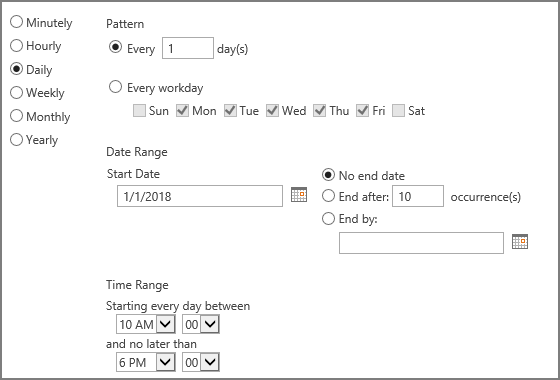Viewport: 560px width, 380px height.
Task: Expand the 10 AM start hour dropdown
Action: 146,324
